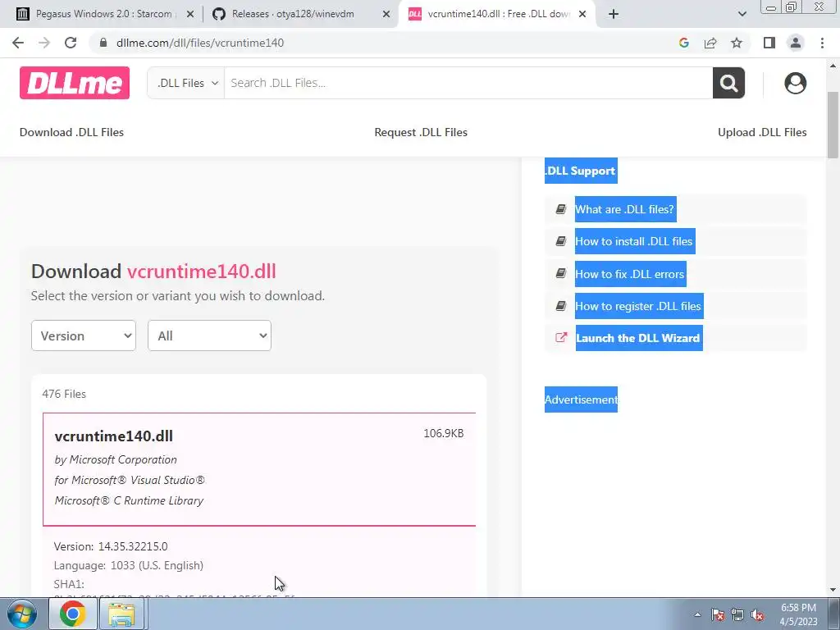
Task: Show hidden tray icons arrow
Action: 697,614
